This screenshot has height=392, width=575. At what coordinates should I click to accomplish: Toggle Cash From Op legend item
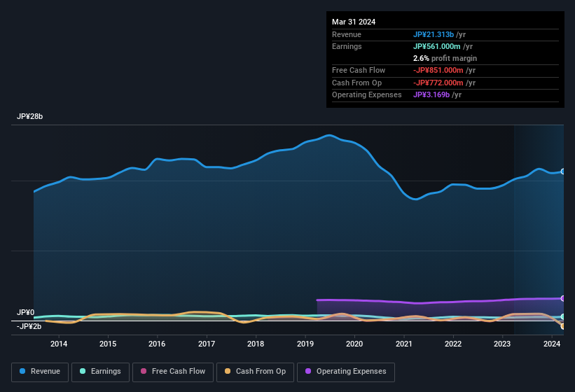click(255, 372)
